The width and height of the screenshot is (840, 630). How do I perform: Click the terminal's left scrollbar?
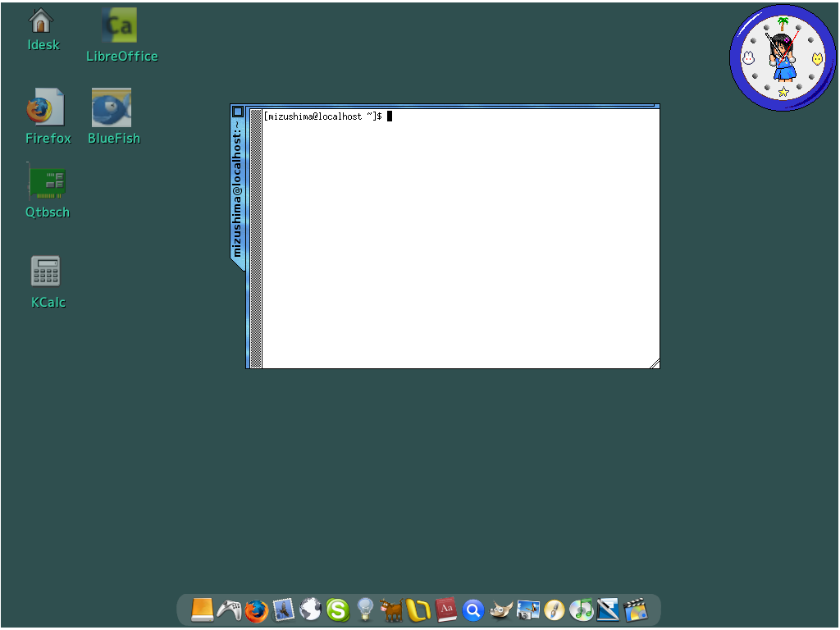click(x=255, y=238)
